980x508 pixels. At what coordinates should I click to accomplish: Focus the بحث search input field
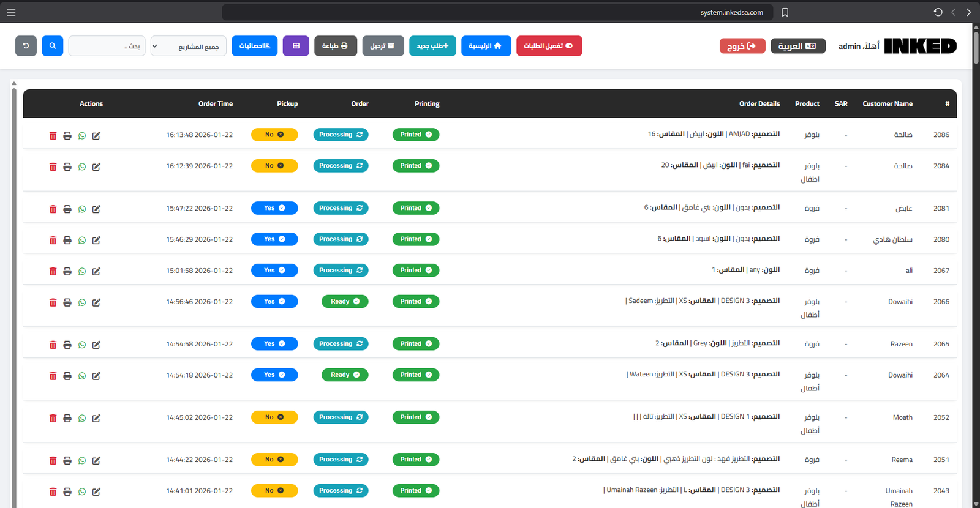pos(107,46)
